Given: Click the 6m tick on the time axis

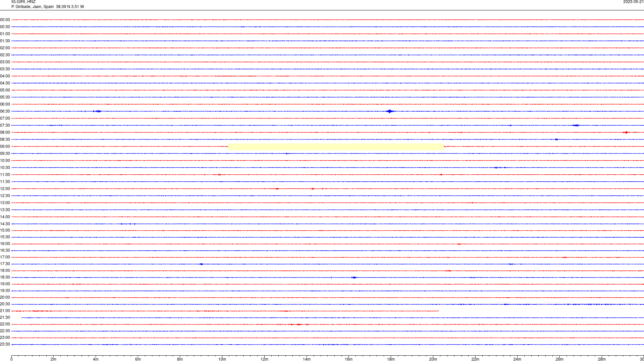Looking at the screenshot, I should [x=138, y=359].
